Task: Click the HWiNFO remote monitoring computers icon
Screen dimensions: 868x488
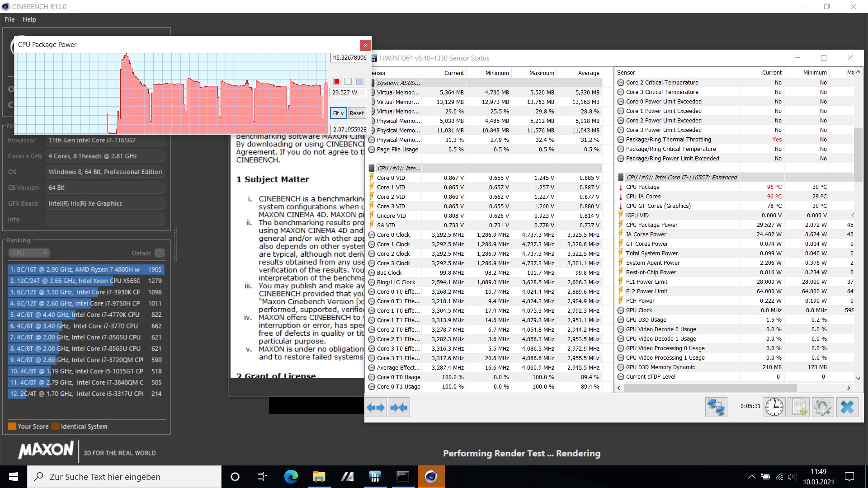Action: [716, 407]
